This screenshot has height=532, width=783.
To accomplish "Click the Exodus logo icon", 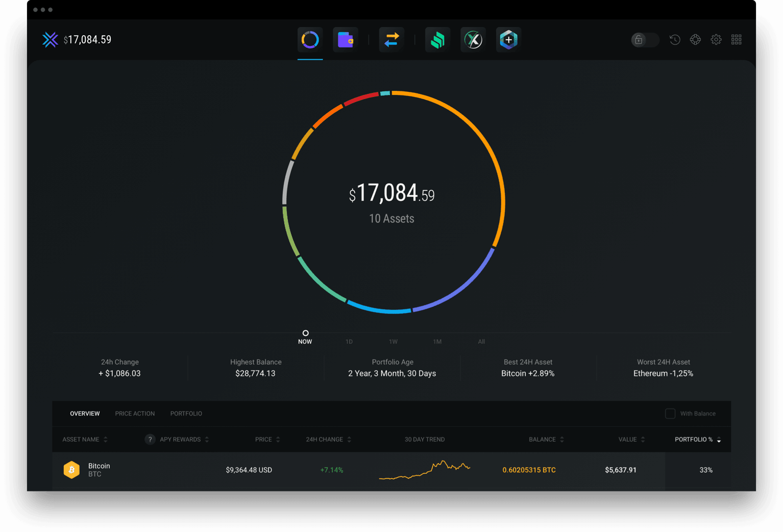I will (x=50, y=39).
